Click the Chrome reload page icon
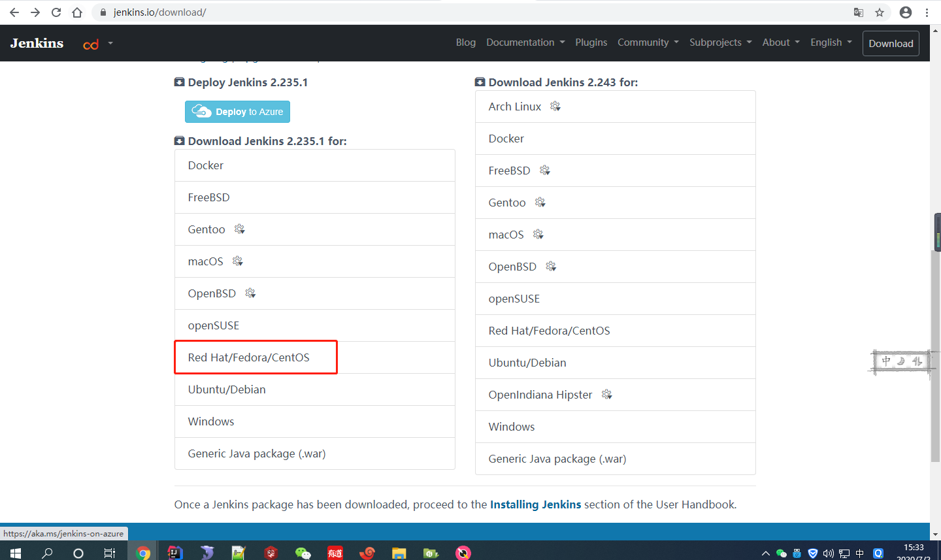Viewport: 941px width, 560px height. [56, 12]
